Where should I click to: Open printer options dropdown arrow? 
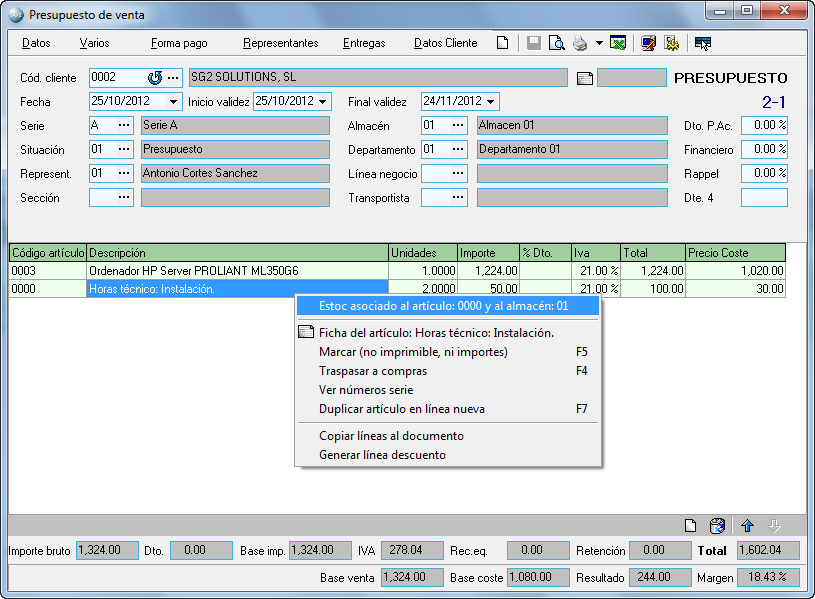[x=599, y=44]
